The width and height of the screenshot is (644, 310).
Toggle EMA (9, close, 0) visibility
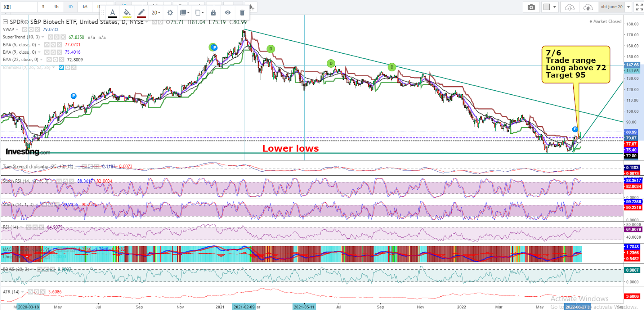pos(47,52)
